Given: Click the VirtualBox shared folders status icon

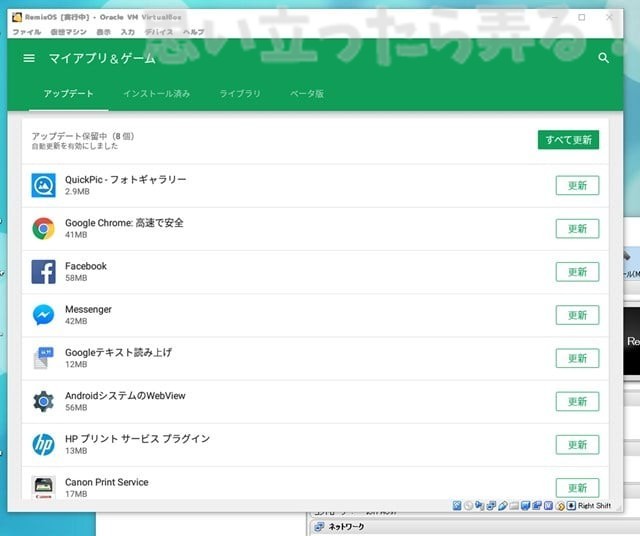Looking at the screenshot, I should (514, 506).
